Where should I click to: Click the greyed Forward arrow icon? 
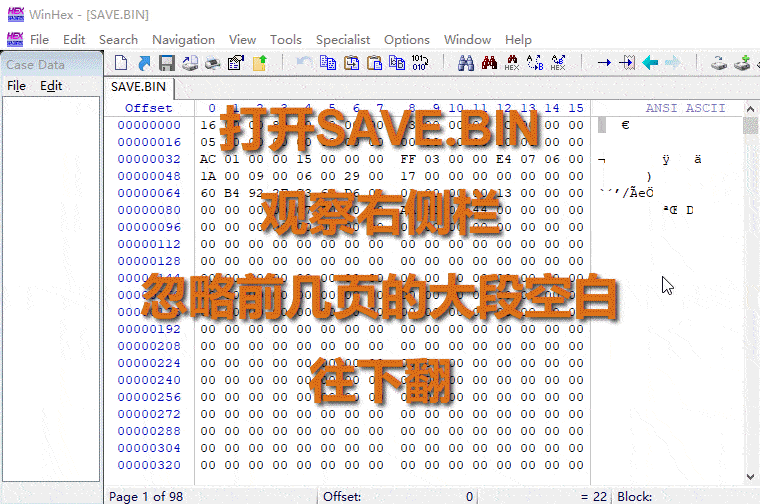(x=673, y=63)
